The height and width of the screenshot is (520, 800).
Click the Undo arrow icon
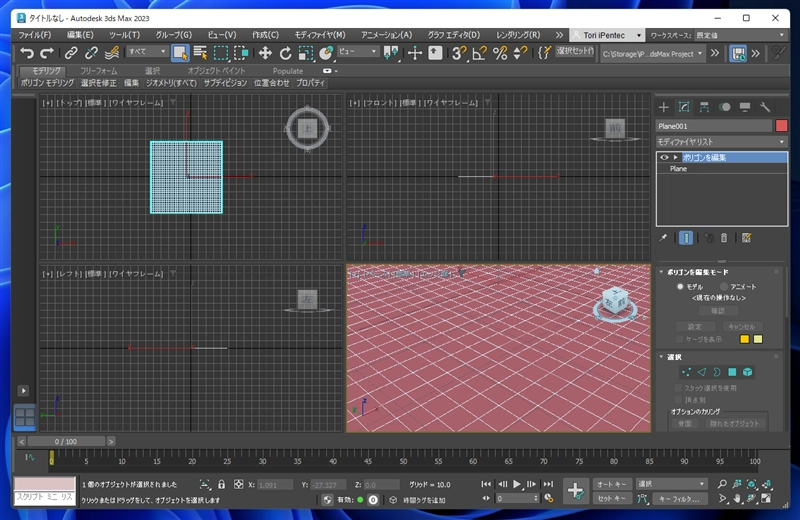pos(27,53)
